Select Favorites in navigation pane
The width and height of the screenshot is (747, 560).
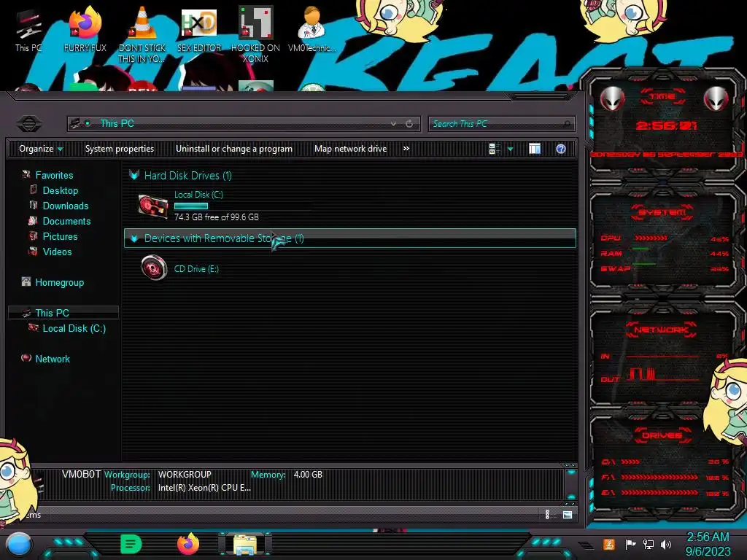54,175
